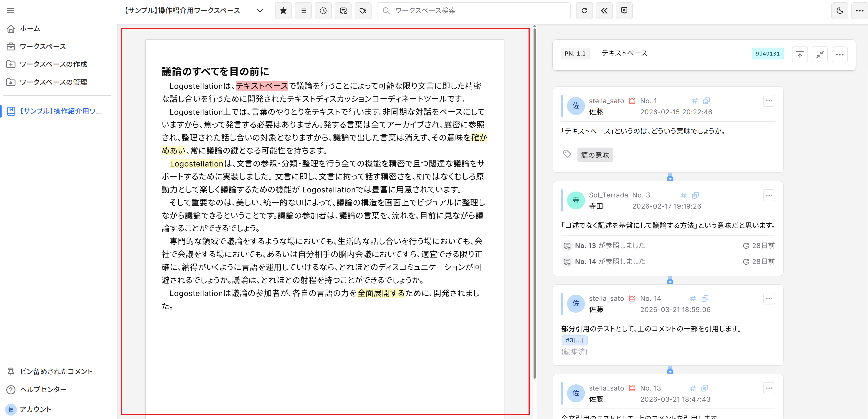Screen dimensions: 868x419
Task: Click the copy icon on comment No. 3
Action: [695, 195]
